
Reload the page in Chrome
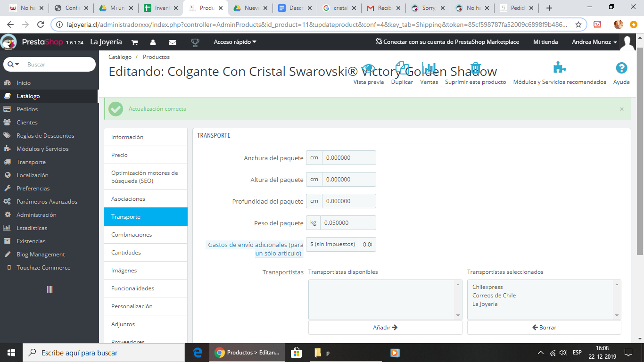coord(41,25)
